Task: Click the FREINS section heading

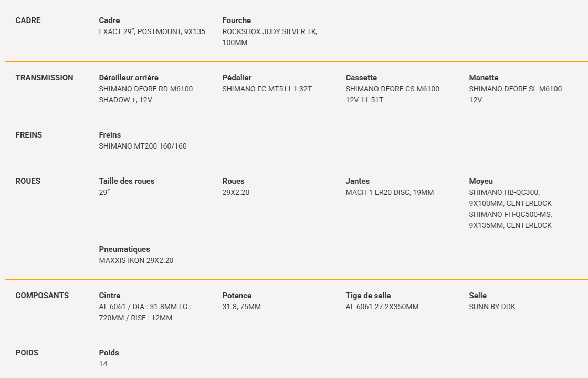Action: [29, 134]
